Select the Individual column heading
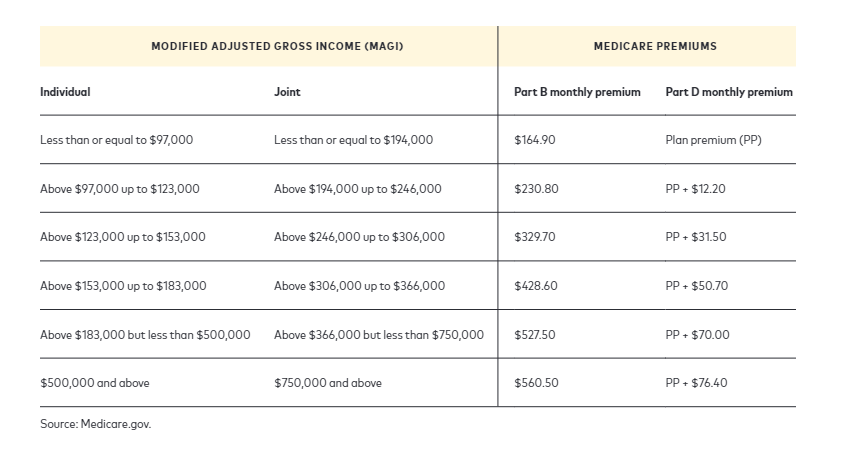 (65, 92)
